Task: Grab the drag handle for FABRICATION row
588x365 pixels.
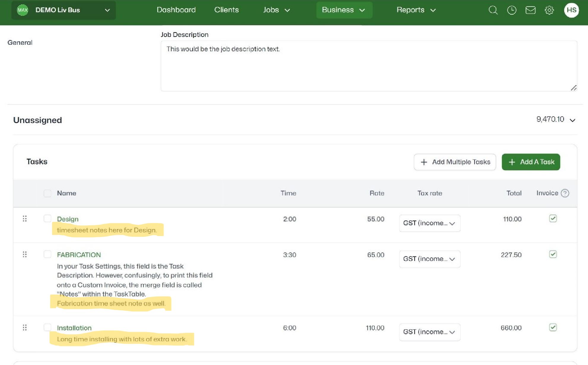Action: coord(25,254)
